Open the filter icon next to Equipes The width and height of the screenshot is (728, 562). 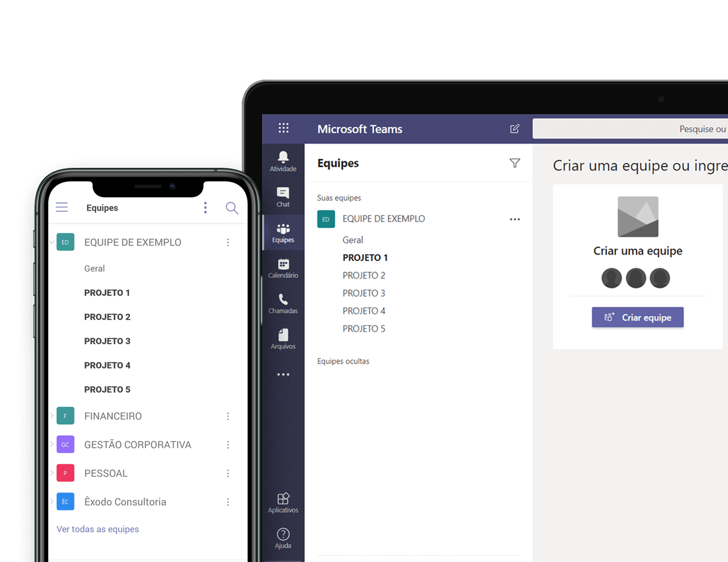pyautogui.click(x=515, y=163)
